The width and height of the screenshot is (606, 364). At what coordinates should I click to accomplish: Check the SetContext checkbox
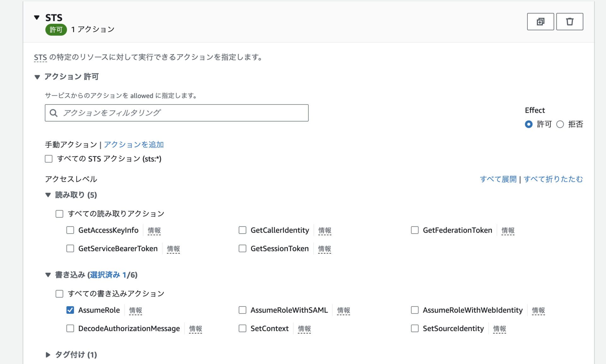(242, 328)
